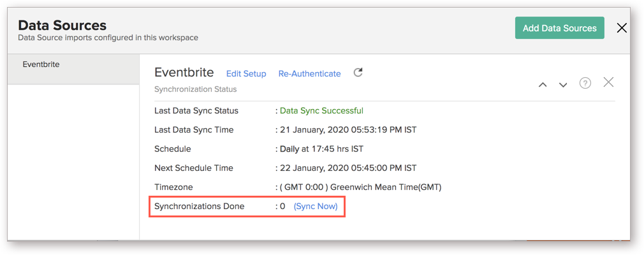Click the Last Data Sync Time value

tap(348, 130)
